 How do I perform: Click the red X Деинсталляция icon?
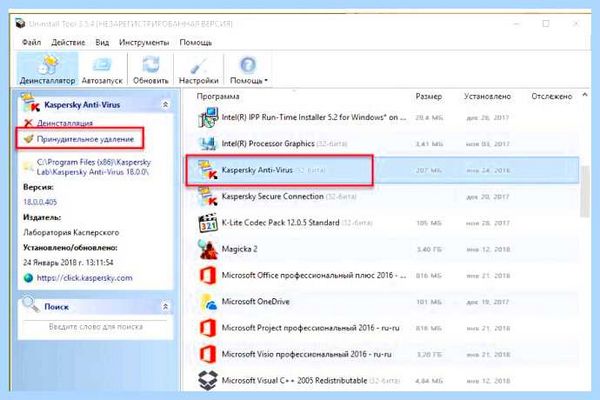28,123
